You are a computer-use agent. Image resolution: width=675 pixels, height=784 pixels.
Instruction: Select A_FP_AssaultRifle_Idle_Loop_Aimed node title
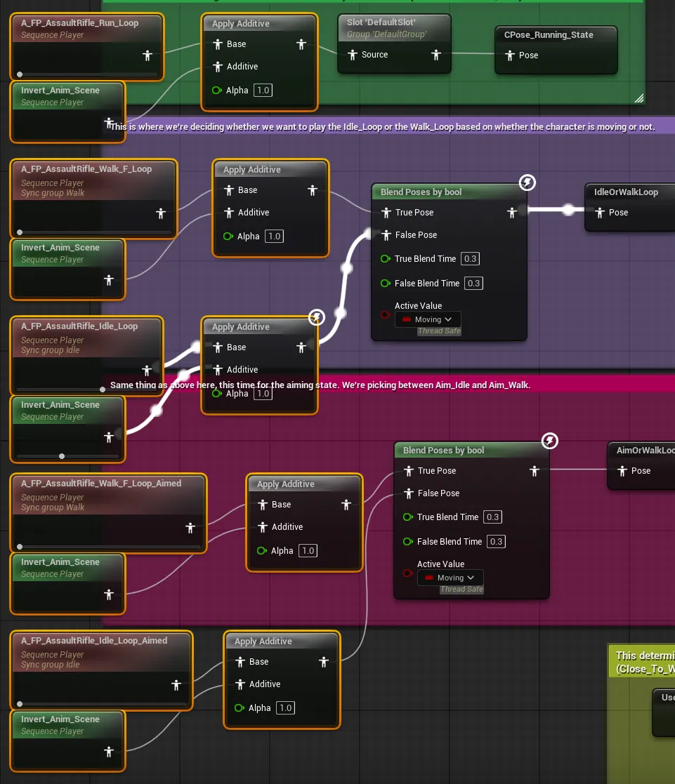[94, 641]
